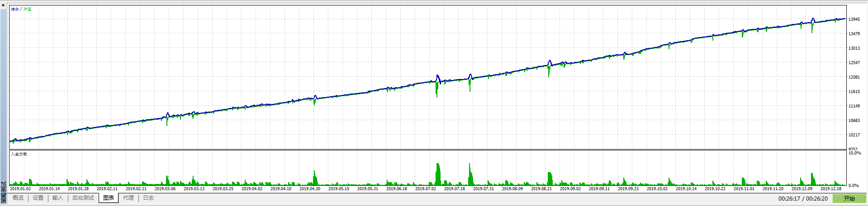868x206 pixels.
Task: Show the 日志 journal tab
Action: pos(148,198)
